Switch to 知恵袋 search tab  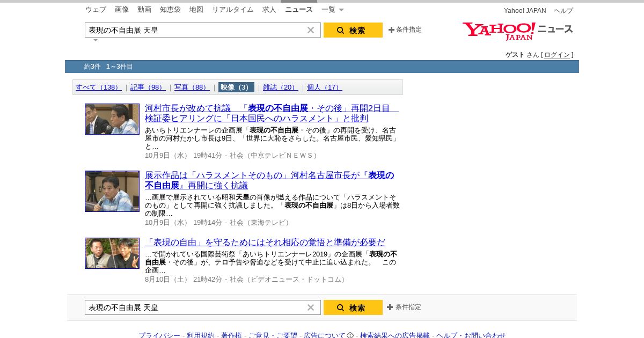coord(170,10)
